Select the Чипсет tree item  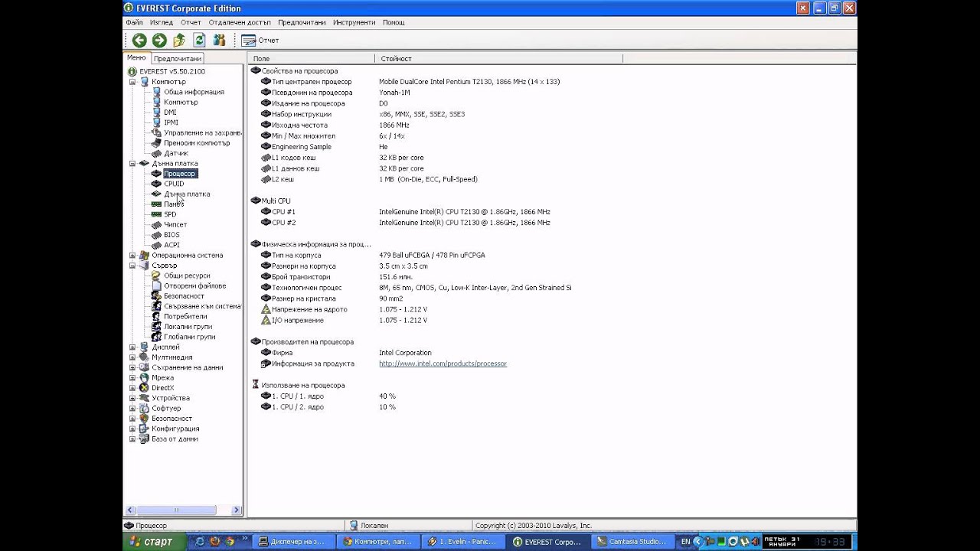(175, 225)
